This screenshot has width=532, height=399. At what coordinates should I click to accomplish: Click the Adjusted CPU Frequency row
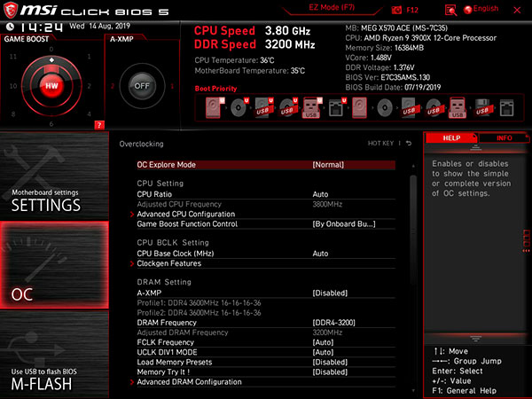coord(266,204)
